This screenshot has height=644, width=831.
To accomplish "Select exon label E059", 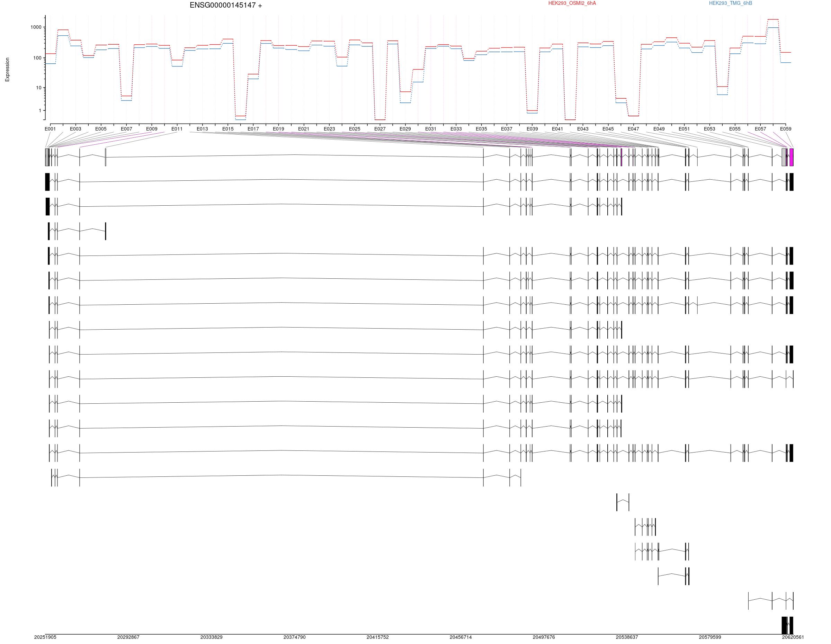I will [x=786, y=129].
